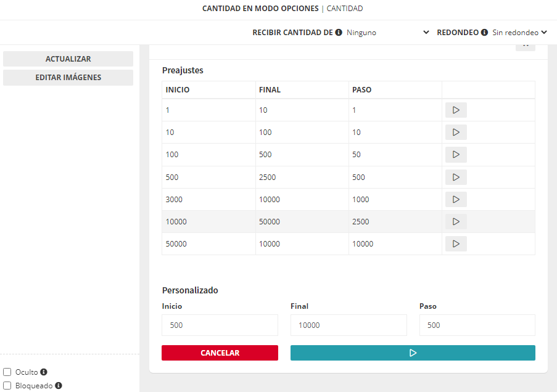The width and height of the screenshot is (557, 392).
Task: Apply preset row 100 to 500
Action: [456, 155]
